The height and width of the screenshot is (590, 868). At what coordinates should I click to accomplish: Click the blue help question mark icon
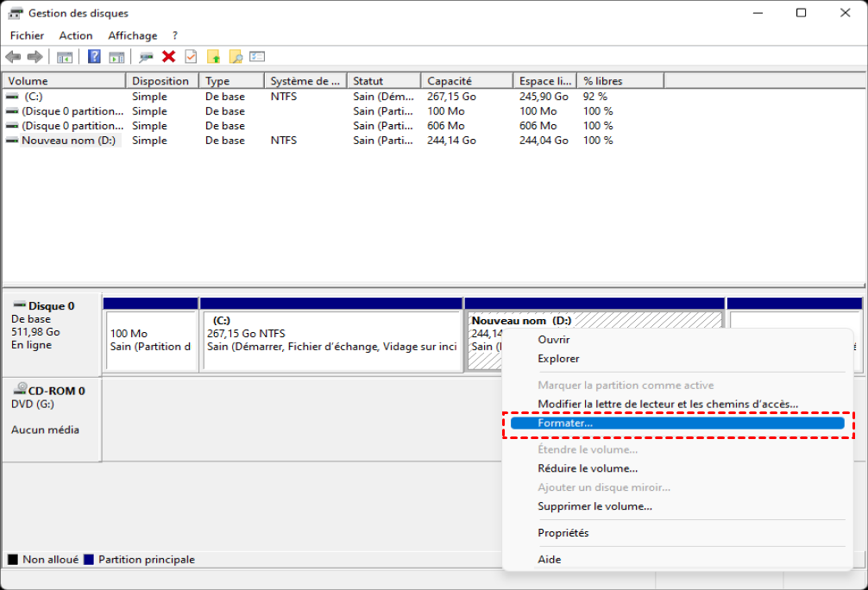94,57
